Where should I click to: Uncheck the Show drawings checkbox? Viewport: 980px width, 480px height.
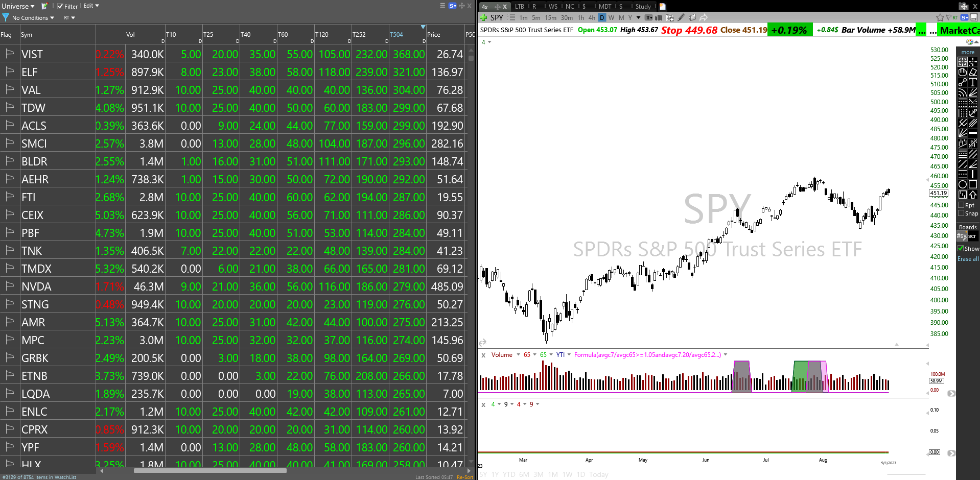(961, 249)
